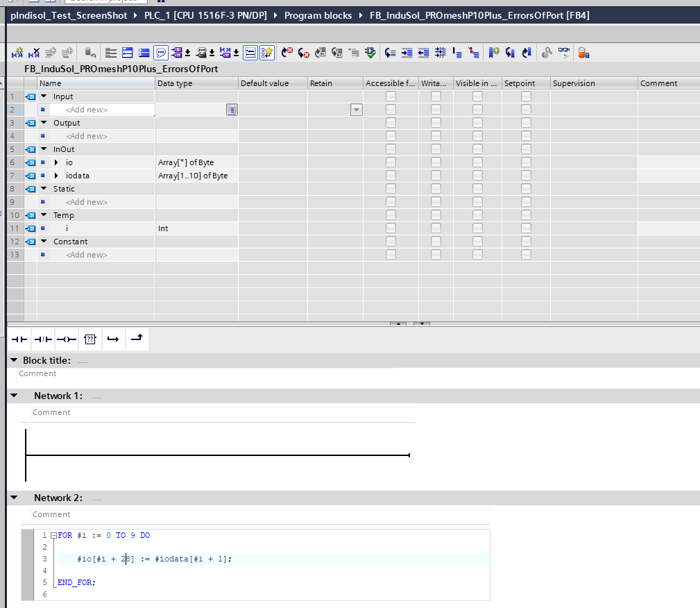700x608 pixels.
Task: Click the Int data type cell
Action: [196, 228]
